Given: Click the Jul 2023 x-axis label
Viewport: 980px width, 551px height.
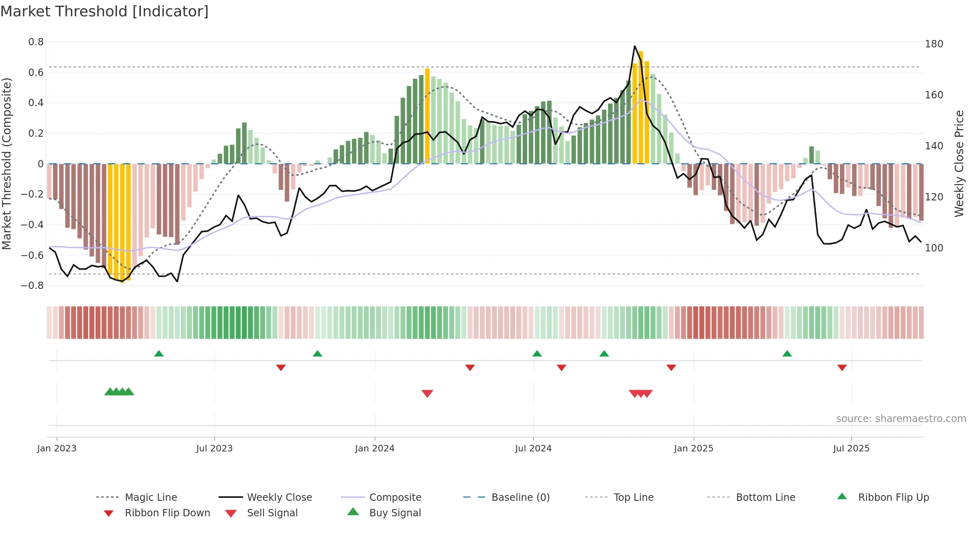Looking at the screenshot, I should click(214, 448).
